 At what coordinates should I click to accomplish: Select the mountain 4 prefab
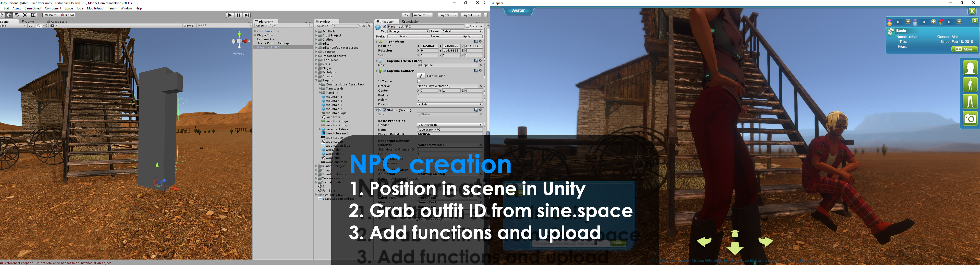click(x=334, y=97)
